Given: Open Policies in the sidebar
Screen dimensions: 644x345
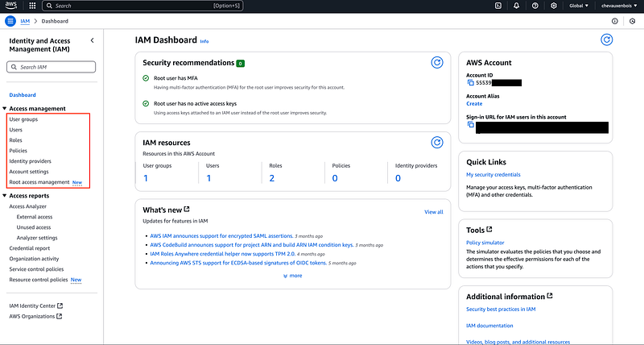Looking at the screenshot, I should [x=18, y=151].
